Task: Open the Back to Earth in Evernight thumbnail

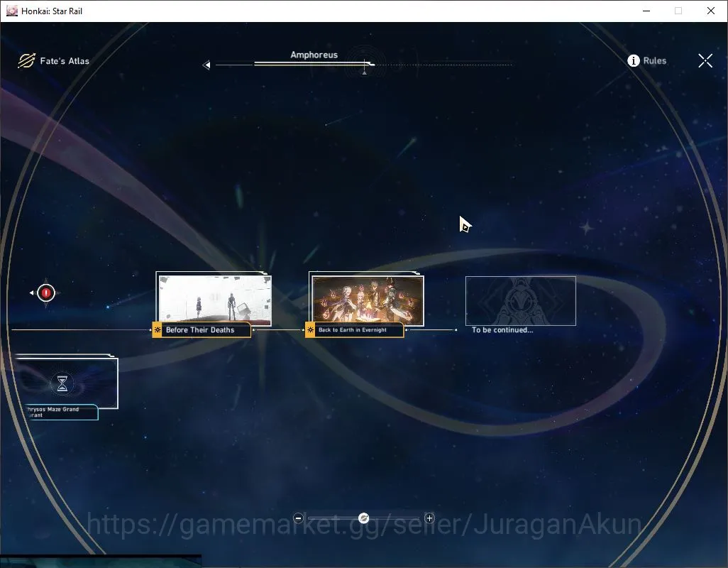Action: tap(368, 300)
